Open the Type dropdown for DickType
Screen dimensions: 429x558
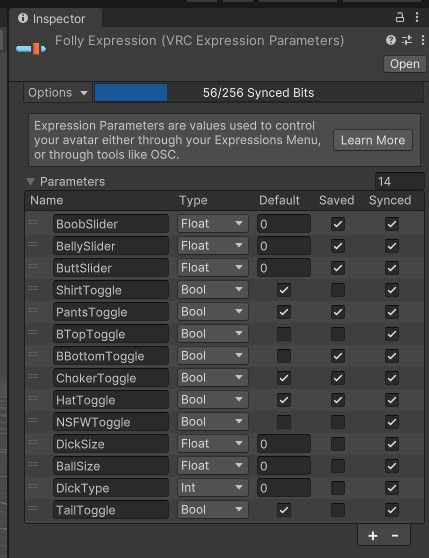coord(212,488)
